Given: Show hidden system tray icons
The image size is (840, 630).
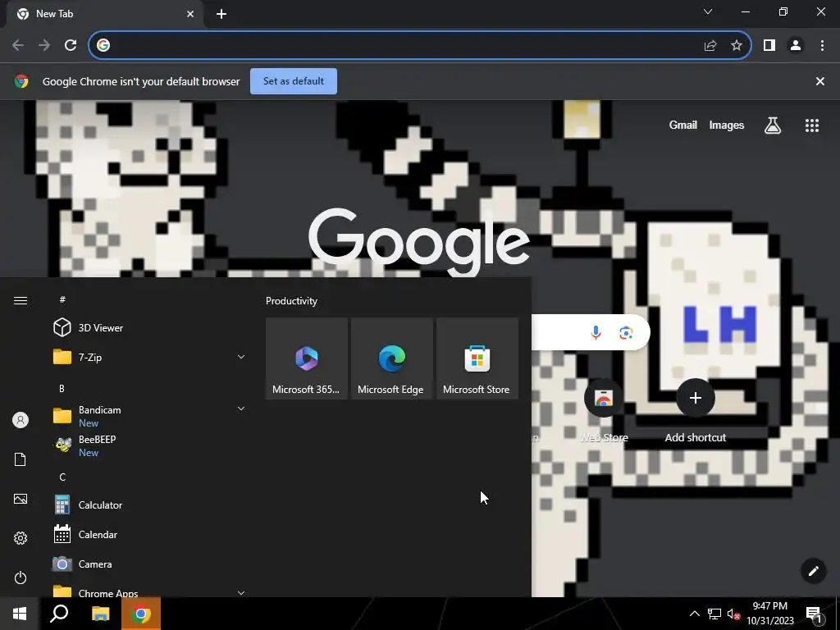Looking at the screenshot, I should (694, 614).
